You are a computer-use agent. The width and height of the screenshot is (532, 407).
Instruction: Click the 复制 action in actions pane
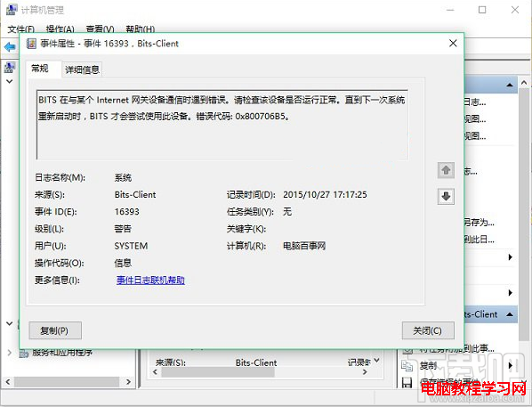(429, 365)
